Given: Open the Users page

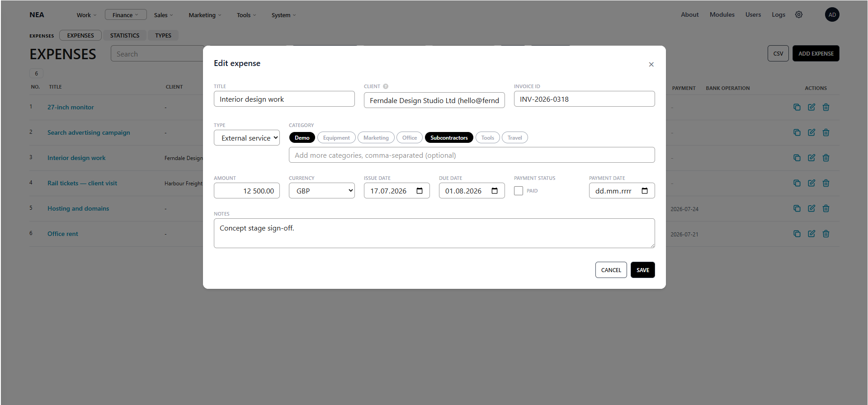Looking at the screenshot, I should [x=753, y=14].
